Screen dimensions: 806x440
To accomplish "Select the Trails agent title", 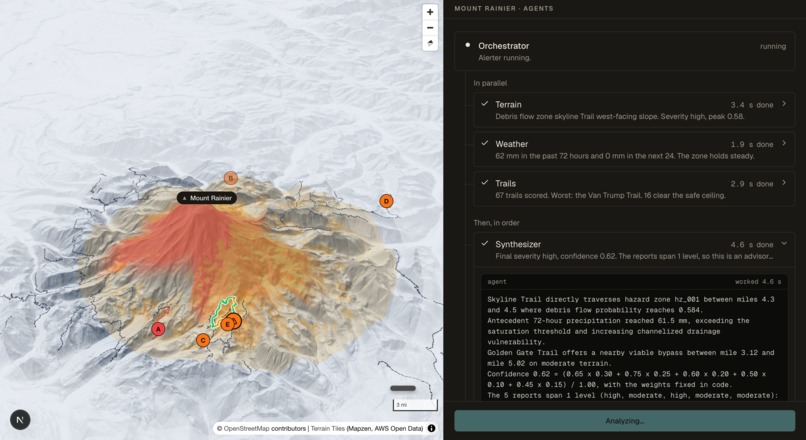I will click(505, 184).
